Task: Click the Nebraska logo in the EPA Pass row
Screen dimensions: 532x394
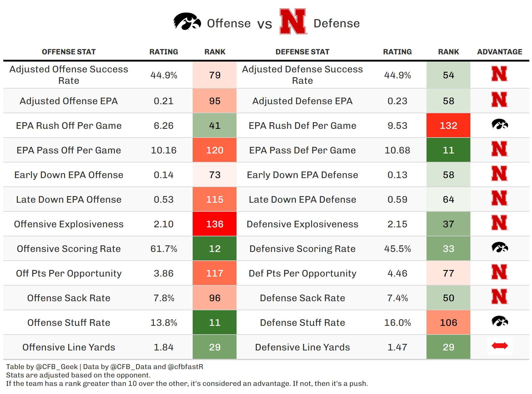Action: 500,149
